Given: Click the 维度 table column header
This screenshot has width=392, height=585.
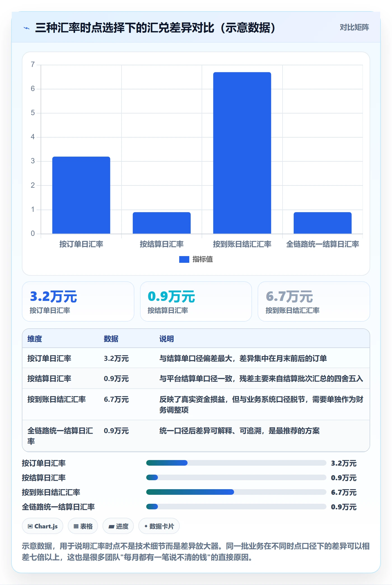Looking at the screenshot, I should click(x=35, y=339).
